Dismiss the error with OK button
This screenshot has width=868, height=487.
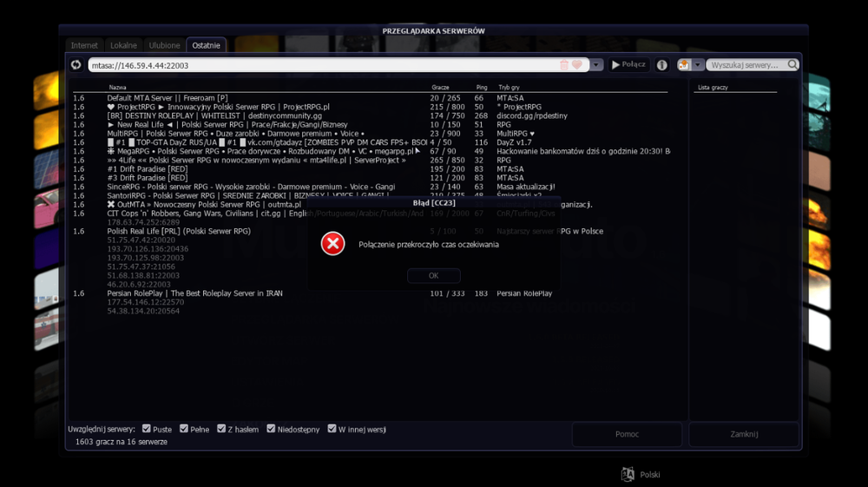(433, 275)
